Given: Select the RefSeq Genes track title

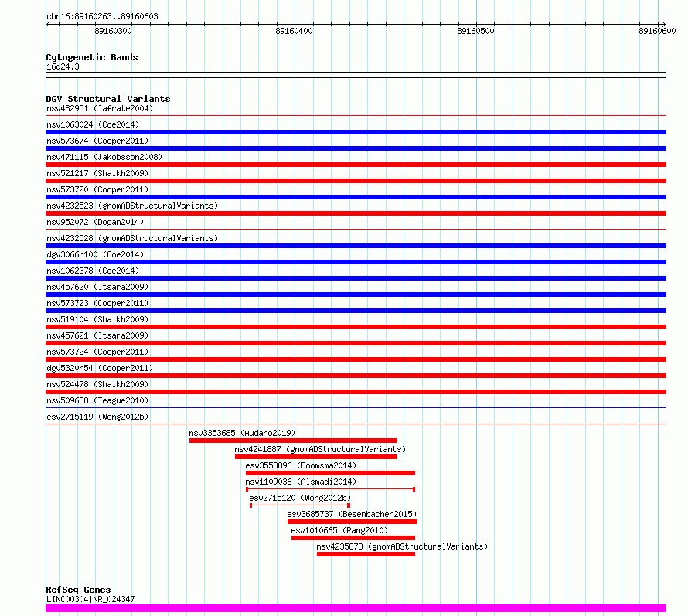Looking at the screenshot, I should tap(78, 590).
